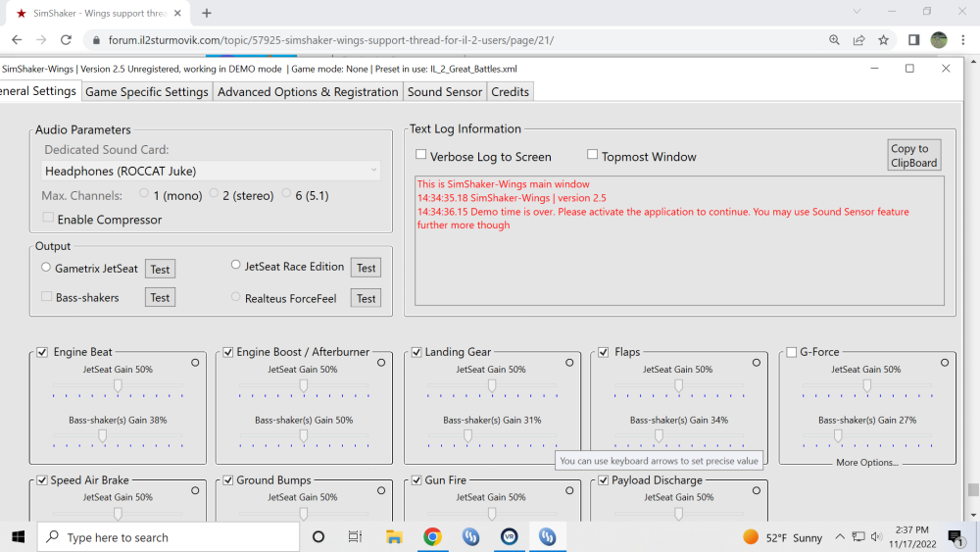Enable the Verbose Log to Screen checkbox

(x=420, y=155)
